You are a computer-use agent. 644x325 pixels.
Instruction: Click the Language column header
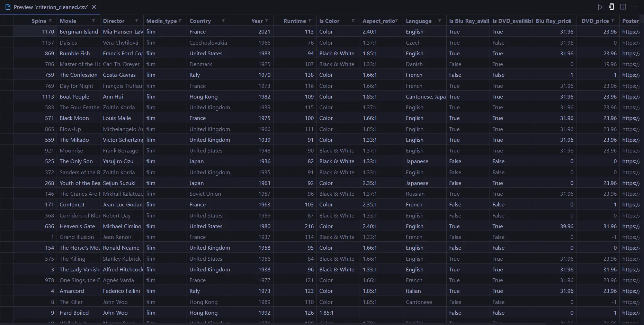419,21
